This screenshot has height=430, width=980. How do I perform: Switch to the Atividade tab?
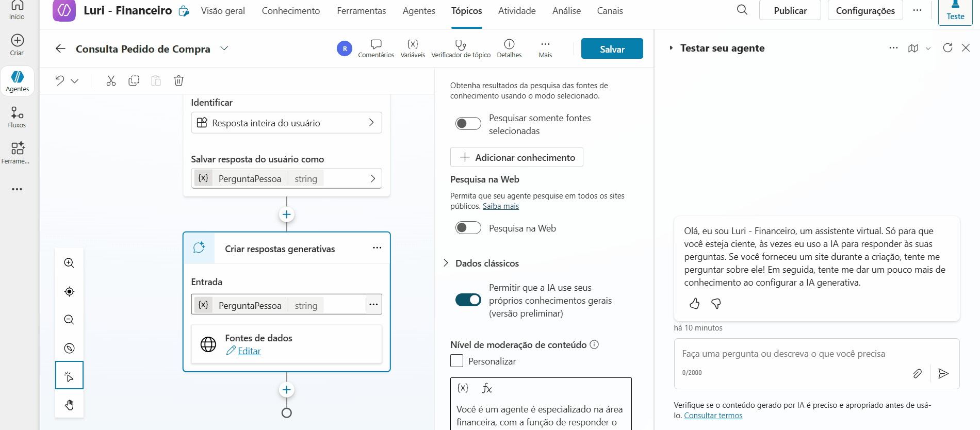pyautogui.click(x=517, y=11)
